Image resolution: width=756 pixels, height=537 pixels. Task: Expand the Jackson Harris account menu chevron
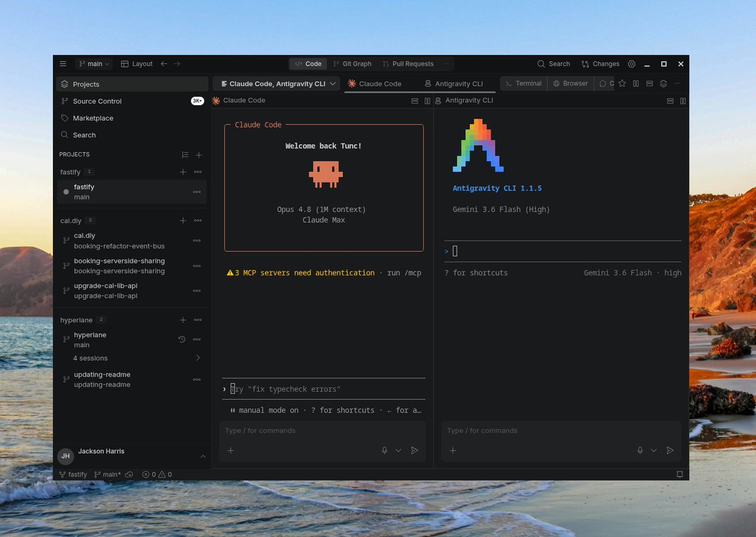tap(203, 456)
